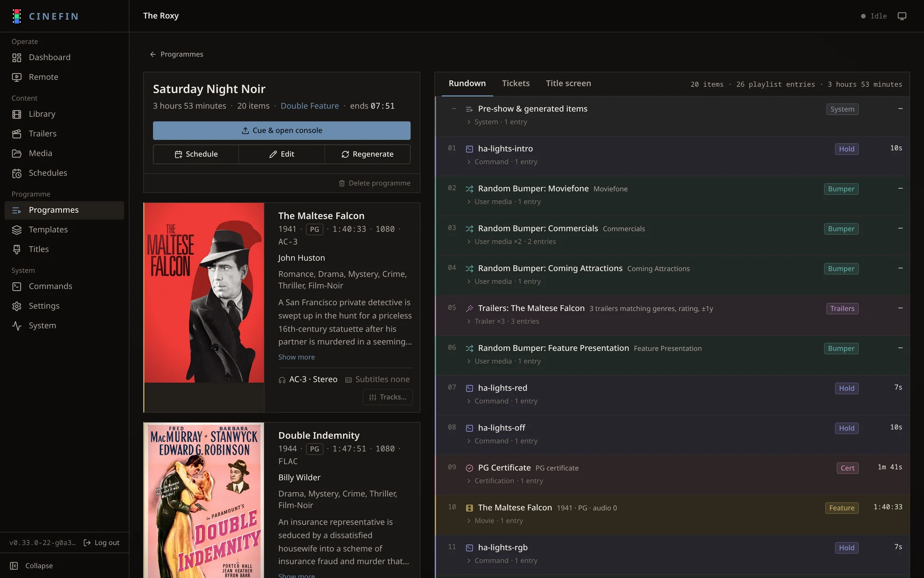The height and width of the screenshot is (578, 924).
Task: Click the Cert badge on PG Certificate
Action: point(847,468)
